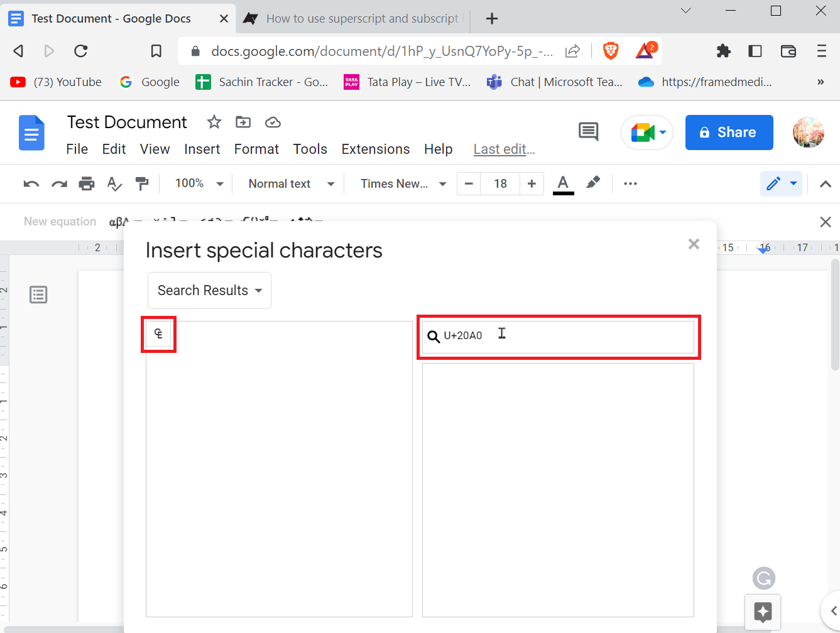Click the special character search field
The image size is (840, 633).
tap(558, 337)
